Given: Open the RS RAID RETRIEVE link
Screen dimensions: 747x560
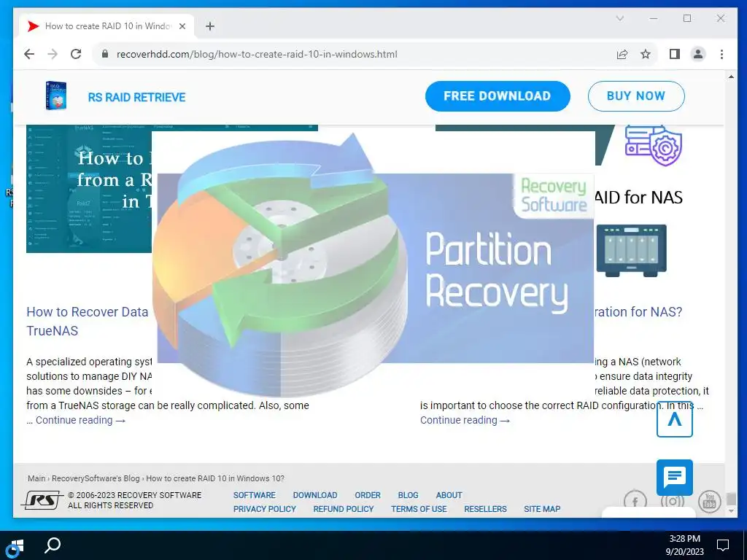Looking at the screenshot, I should click(x=136, y=97).
